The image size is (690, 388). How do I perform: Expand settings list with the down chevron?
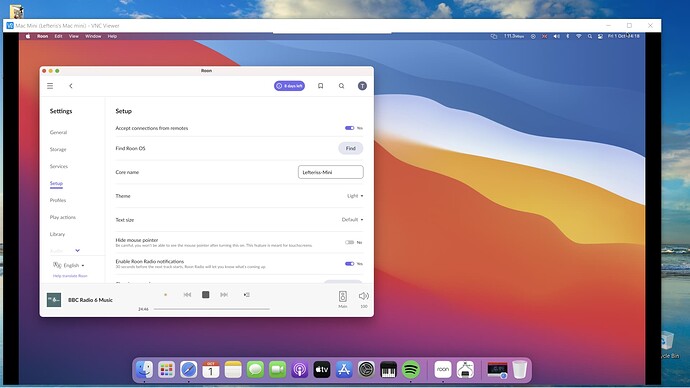coord(77,250)
